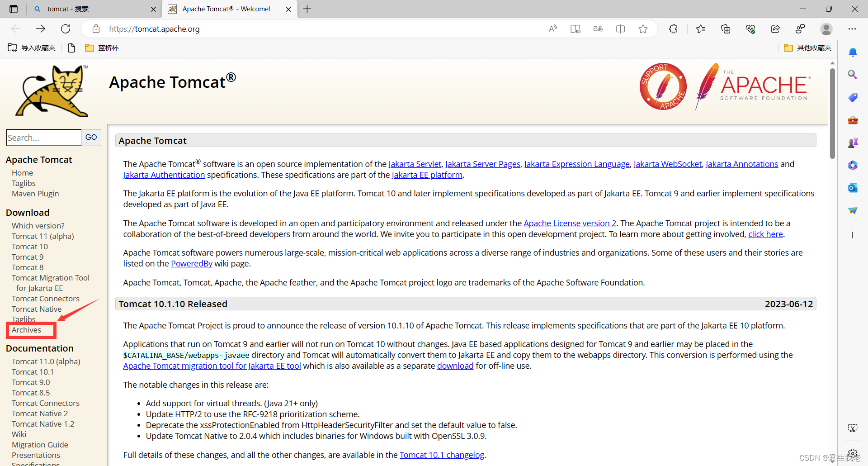
Task: Click the Tomcat cat logo image
Action: pos(52,90)
